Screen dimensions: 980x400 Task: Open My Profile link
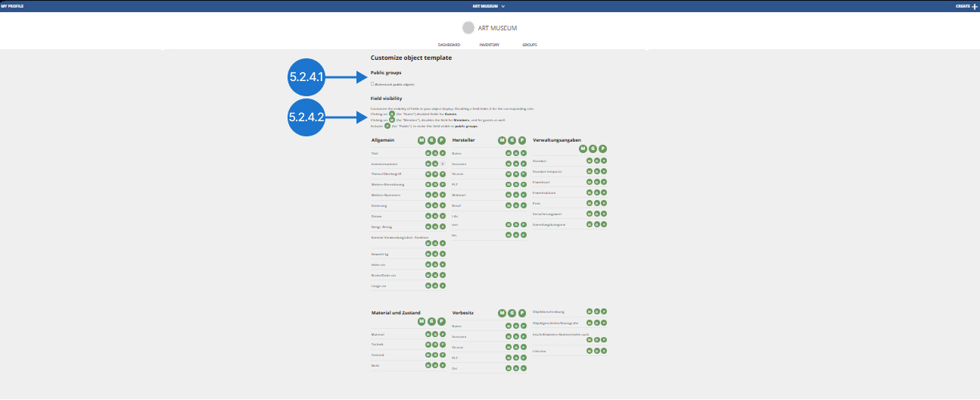click(14, 6)
